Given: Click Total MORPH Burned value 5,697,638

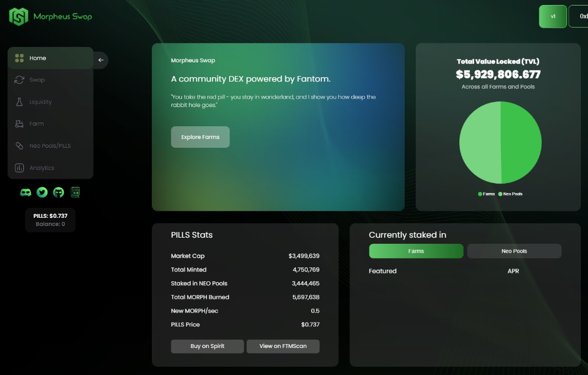Looking at the screenshot, I should click(x=306, y=297).
